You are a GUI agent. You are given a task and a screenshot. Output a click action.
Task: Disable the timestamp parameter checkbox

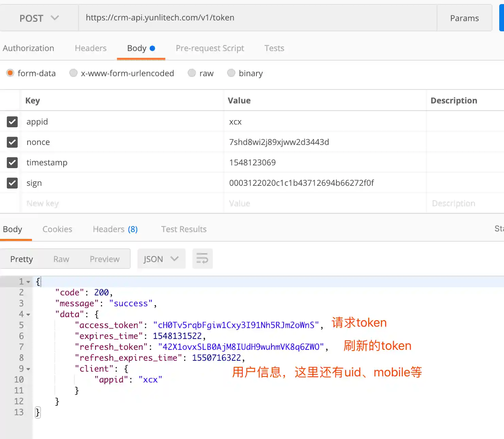12,163
